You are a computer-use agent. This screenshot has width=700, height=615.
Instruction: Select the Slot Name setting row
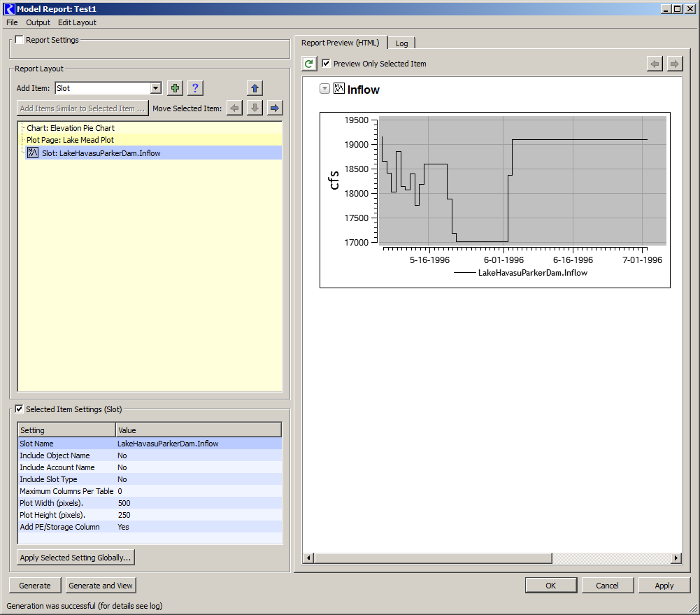point(150,444)
